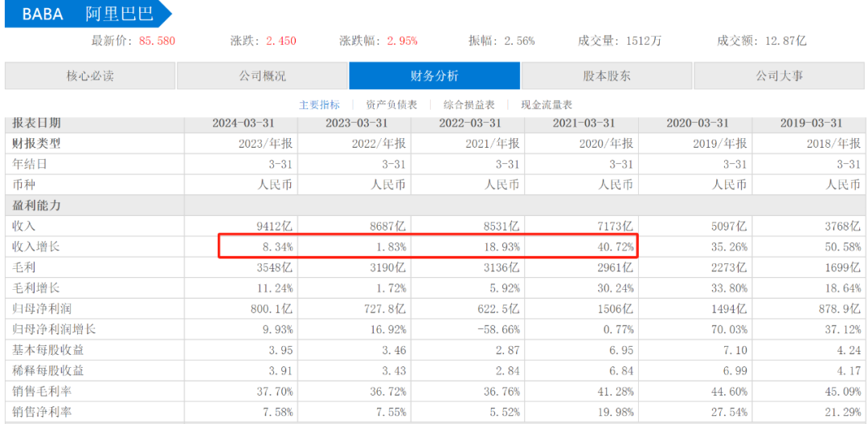Click revenue cell 8687亿

[x=389, y=226]
